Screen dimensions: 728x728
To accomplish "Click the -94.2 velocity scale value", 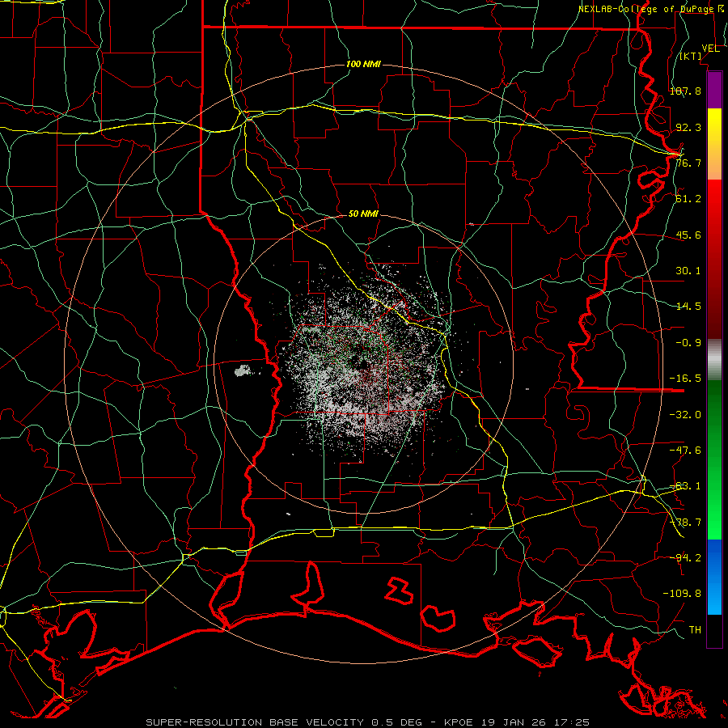I will (685, 557).
